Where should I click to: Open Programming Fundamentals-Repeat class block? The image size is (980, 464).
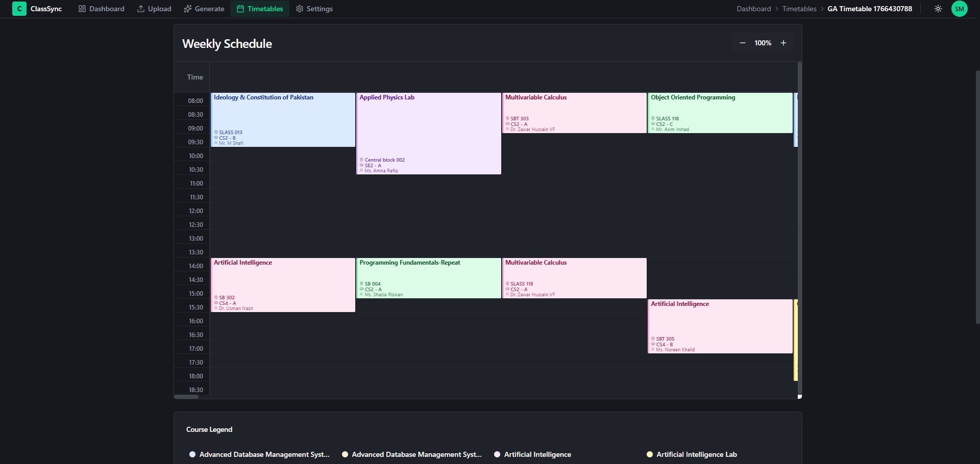[429, 278]
